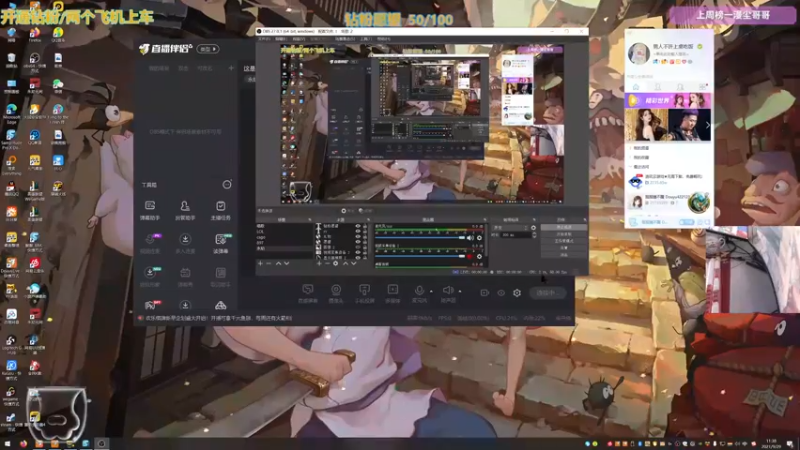Click the large live button in live companion
The width and height of the screenshot is (800, 450).
[548, 293]
